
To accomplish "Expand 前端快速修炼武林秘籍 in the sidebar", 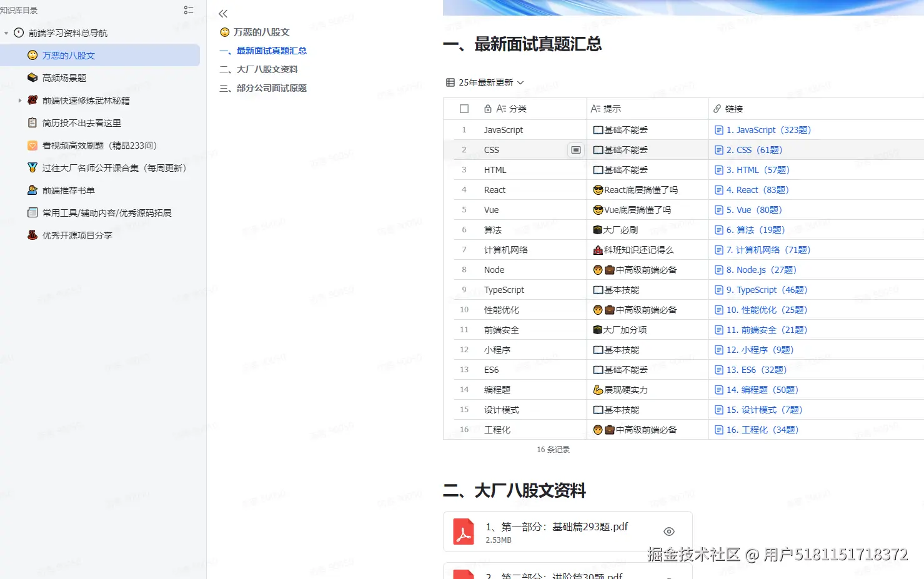I will pos(19,100).
